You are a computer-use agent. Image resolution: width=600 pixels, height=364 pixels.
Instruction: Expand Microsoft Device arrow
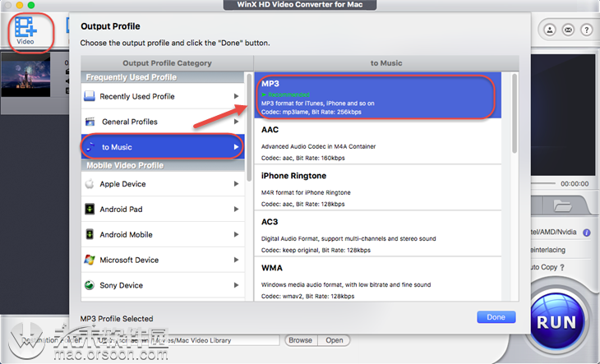(x=237, y=260)
